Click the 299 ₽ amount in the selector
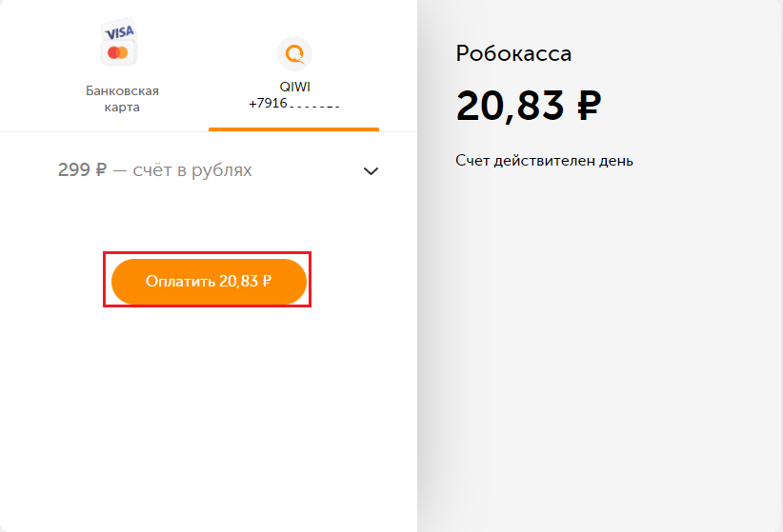 pyautogui.click(x=82, y=170)
